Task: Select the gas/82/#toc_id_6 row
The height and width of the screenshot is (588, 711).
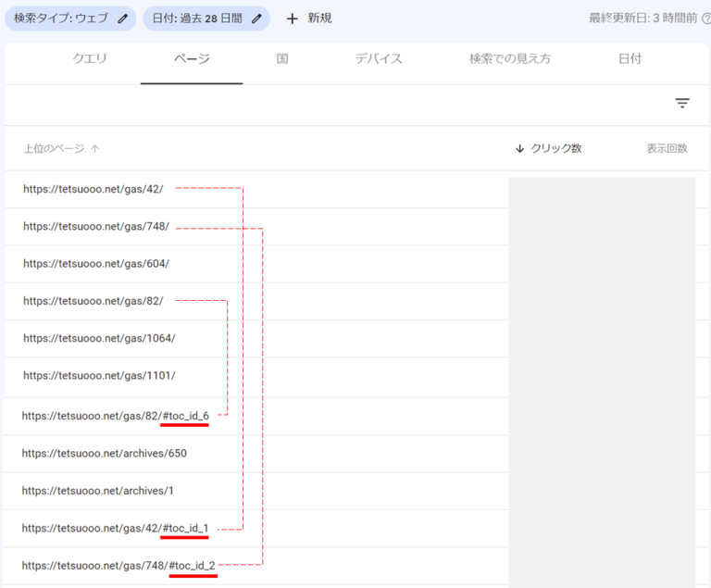Action: pos(115,416)
